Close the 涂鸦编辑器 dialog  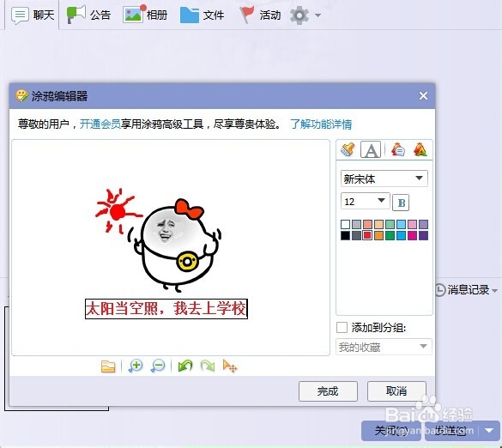pyautogui.click(x=423, y=96)
